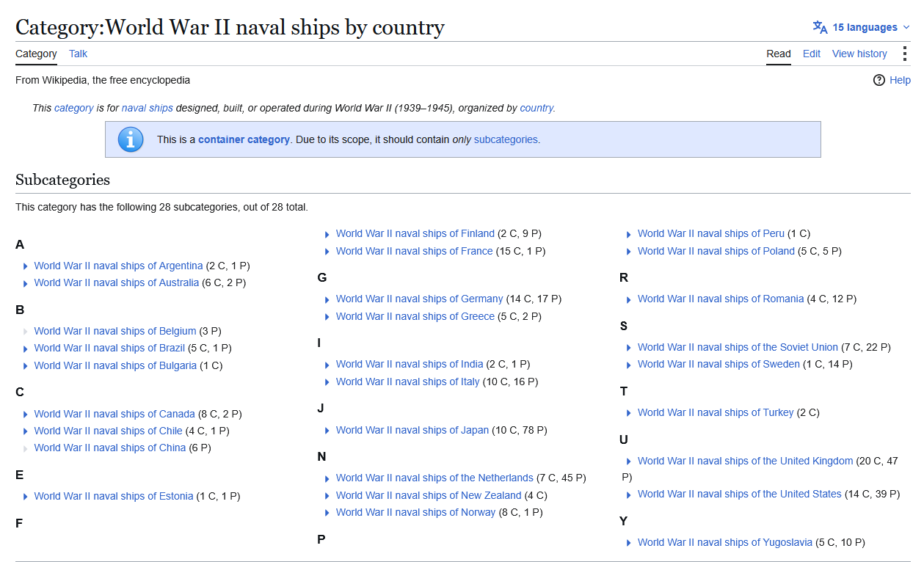
Task: Expand the Netherlands subcategory triangle
Action: coord(327,478)
